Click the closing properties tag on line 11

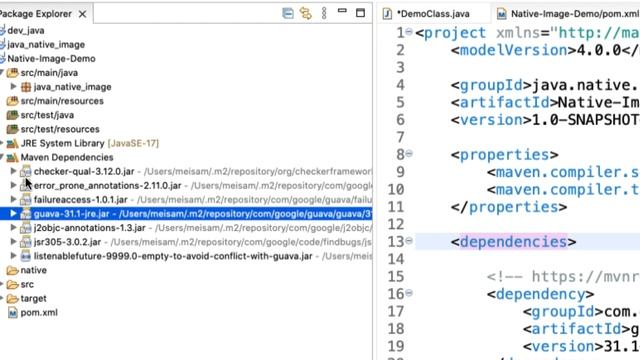[509, 207]
